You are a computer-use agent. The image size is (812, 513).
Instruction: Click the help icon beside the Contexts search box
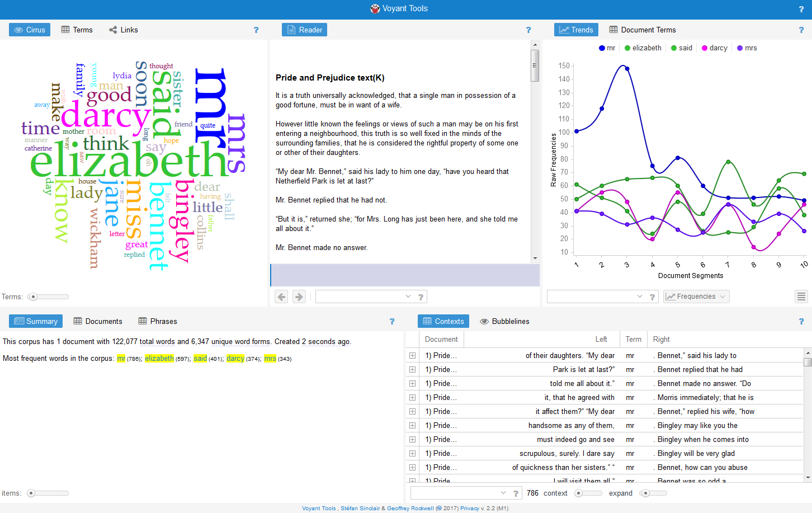click(x=516, y=493)
